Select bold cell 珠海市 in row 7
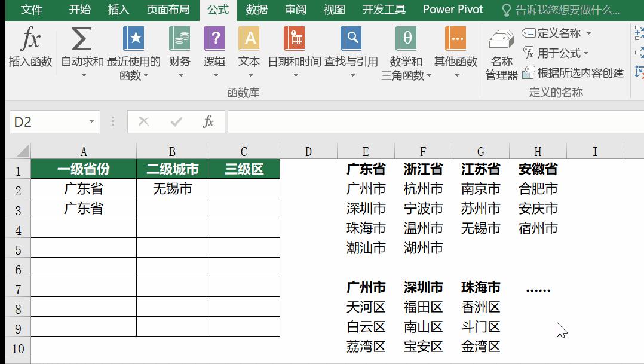 [x=480, y=287]
